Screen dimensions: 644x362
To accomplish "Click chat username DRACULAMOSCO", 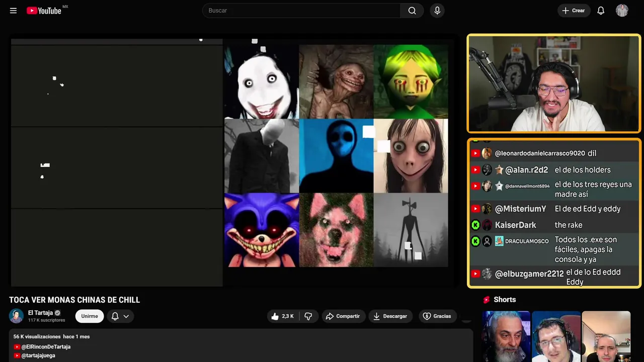I will 527,241.
